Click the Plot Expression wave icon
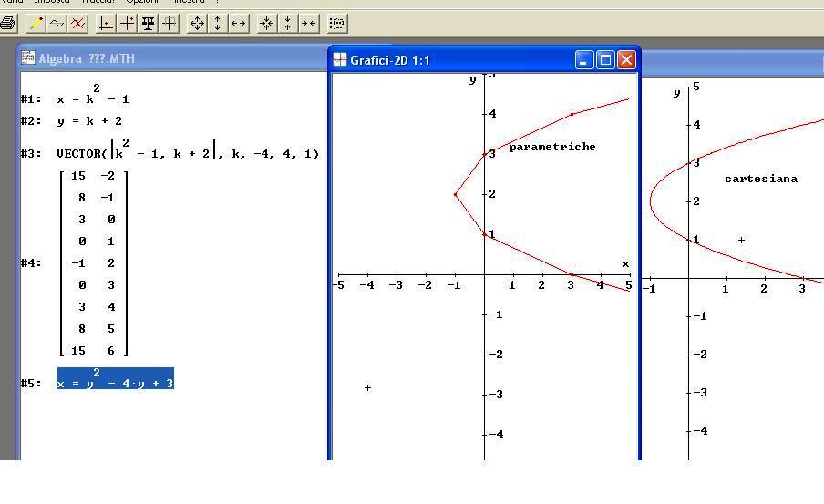 57,23
